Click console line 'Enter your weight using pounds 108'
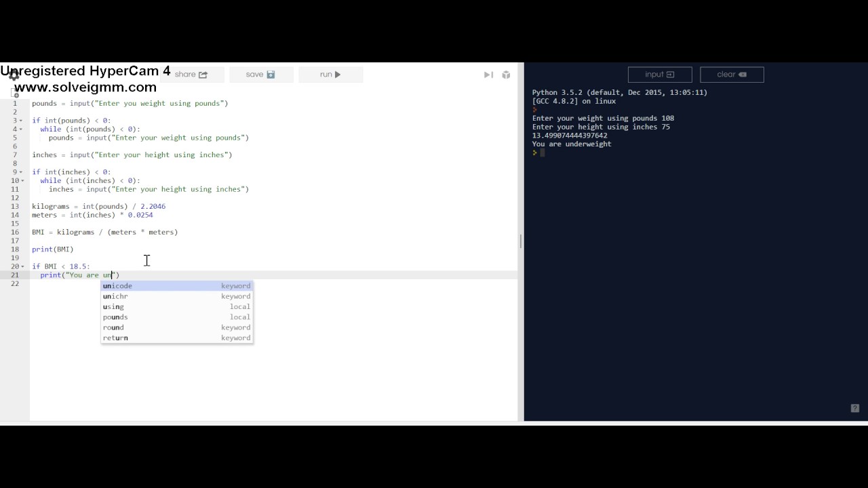The width and height of the screenshot is (868, 488). [603, 118]
